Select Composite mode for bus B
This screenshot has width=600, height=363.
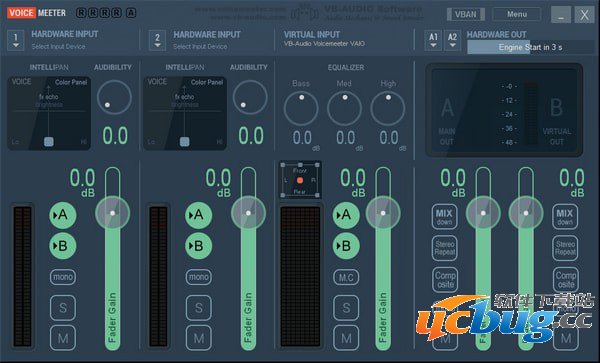[565, 280]
